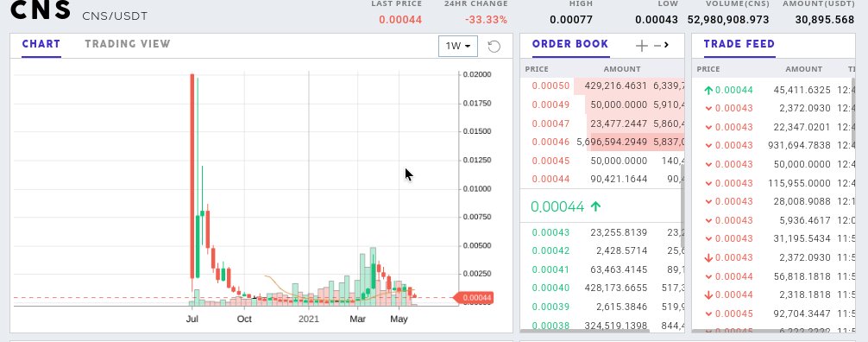
Task: Click the plus icon in Order Book
Action: point(642,46)
